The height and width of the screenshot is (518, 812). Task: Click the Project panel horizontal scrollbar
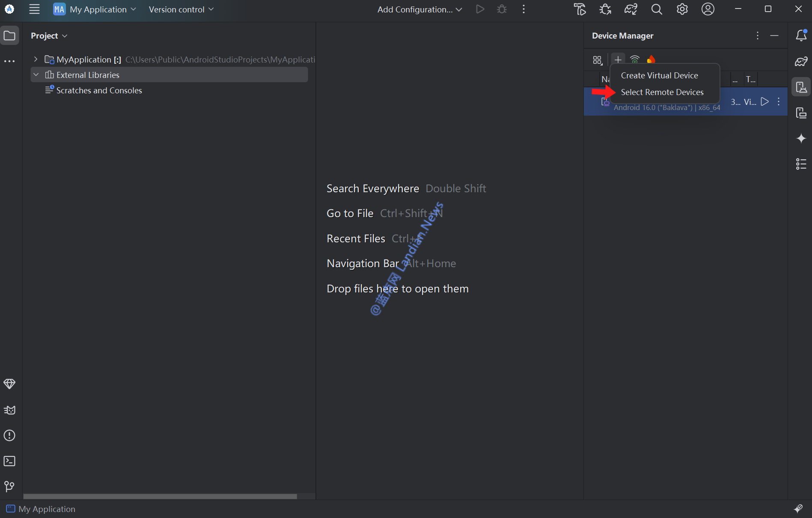point(160,496)
